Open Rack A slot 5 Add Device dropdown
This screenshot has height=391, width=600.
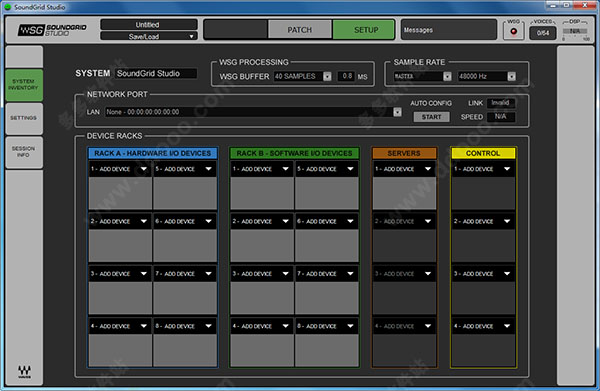pyautogui.click(x=184, y=169)
